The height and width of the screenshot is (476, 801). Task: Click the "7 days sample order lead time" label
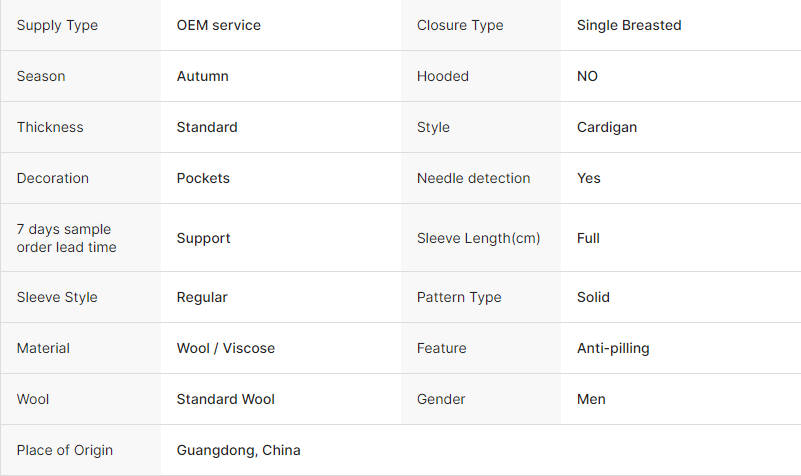coord(66,238)
